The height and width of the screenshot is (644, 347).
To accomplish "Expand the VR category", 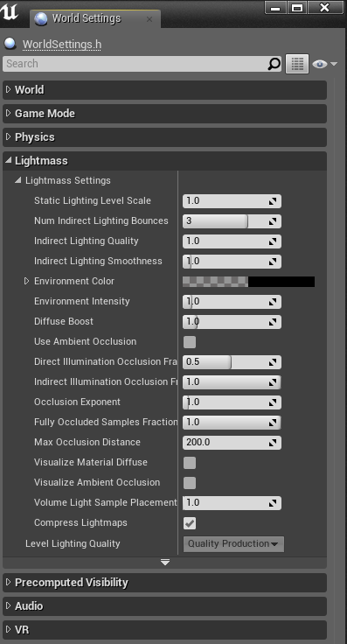I will [x=8, y=629].
